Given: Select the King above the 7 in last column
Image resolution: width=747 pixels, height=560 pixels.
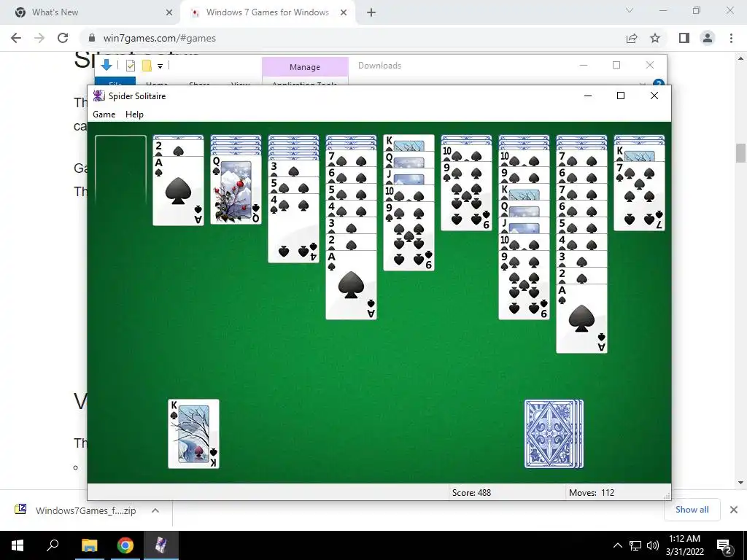Looking at the screenshot, I should tap(639, 153).
